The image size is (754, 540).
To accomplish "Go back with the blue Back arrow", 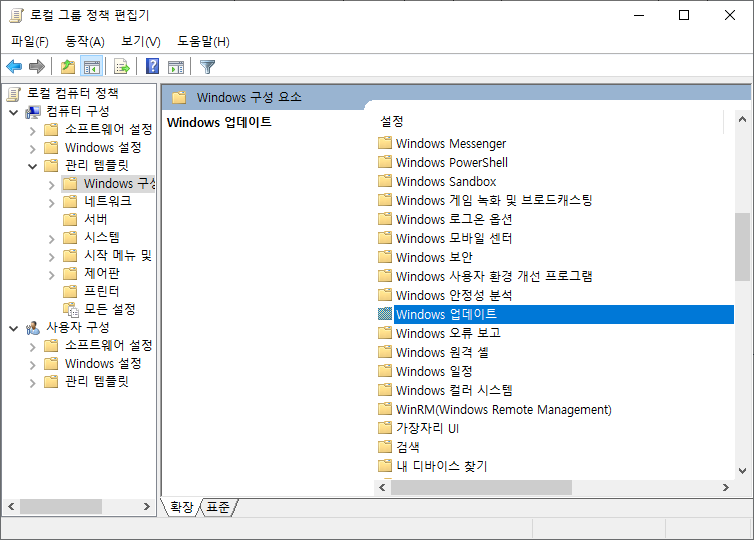I will 14,66.
